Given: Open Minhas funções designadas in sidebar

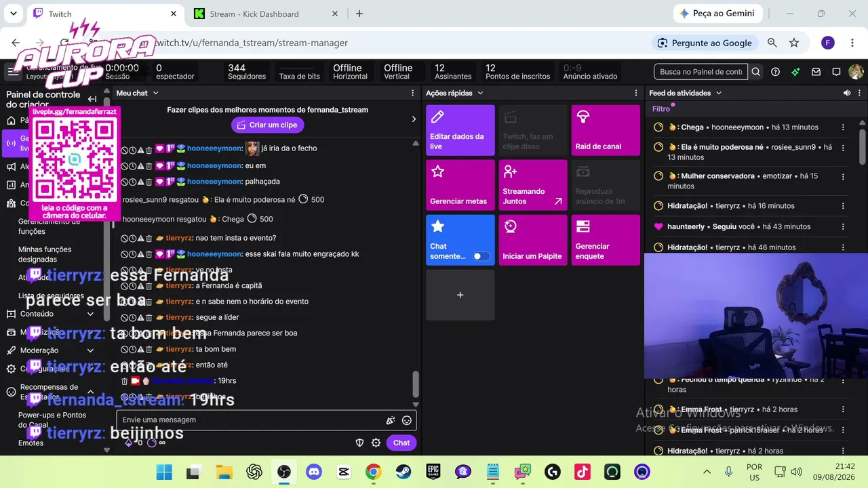Looking at the screenshot, I should tap(45, 254).
